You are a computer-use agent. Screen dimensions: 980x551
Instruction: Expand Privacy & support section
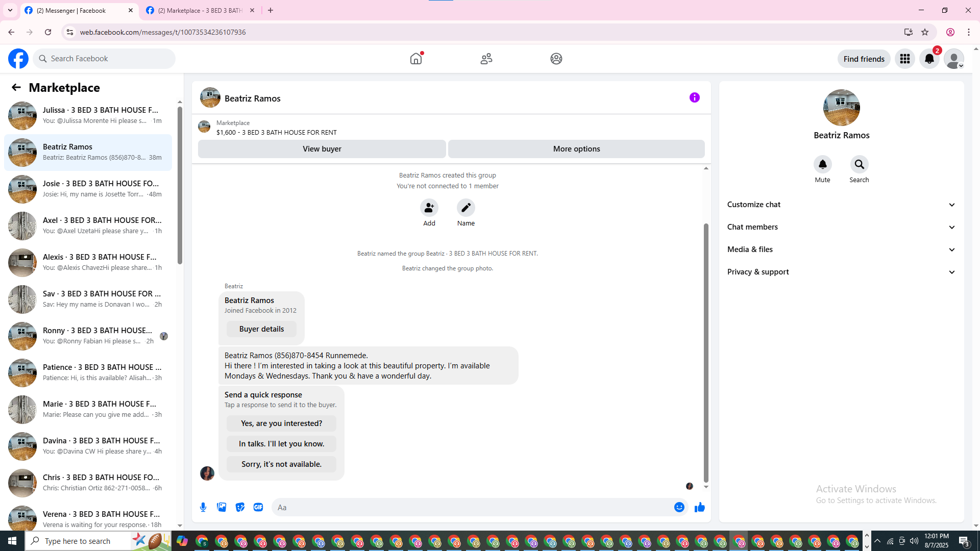pos(841,272)
